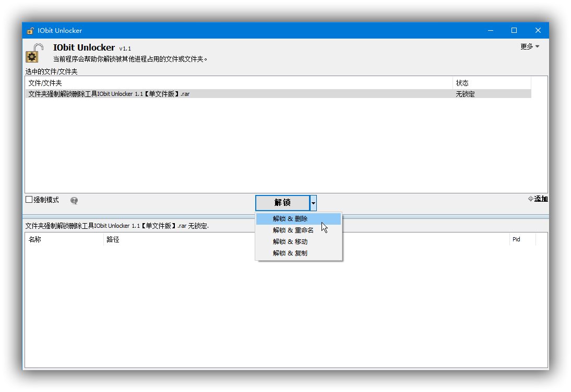Click the title bar IObit Unlocker app icon
This screenshot has width=571, height=392.
point(30,31)
